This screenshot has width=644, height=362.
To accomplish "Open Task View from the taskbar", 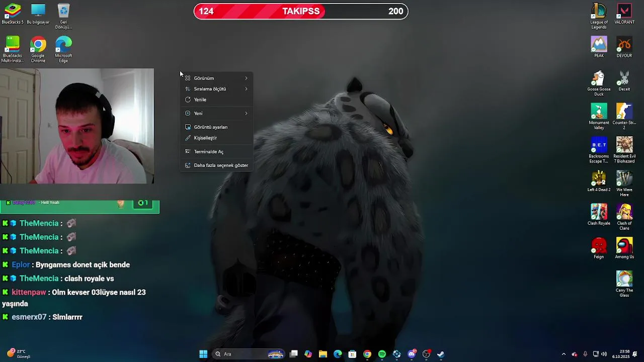I will [294, 354].
